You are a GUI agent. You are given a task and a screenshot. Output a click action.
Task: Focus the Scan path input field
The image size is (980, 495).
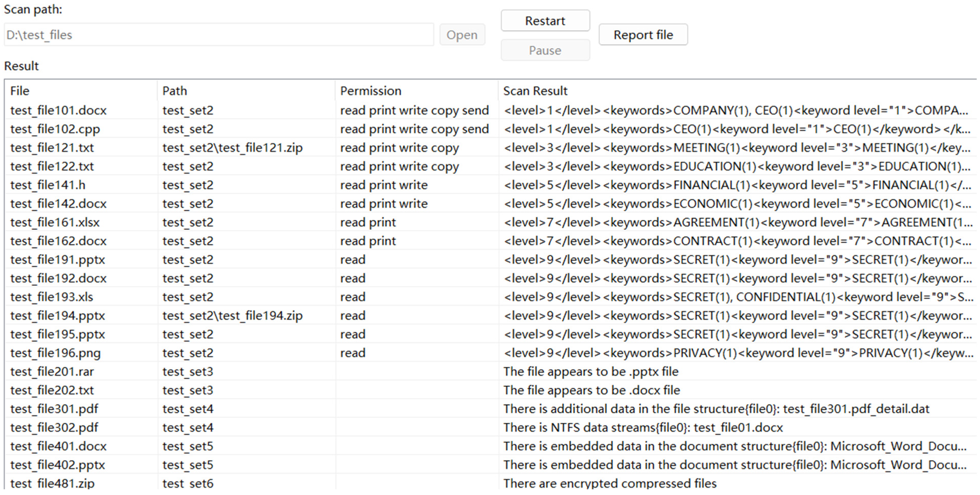219,35
